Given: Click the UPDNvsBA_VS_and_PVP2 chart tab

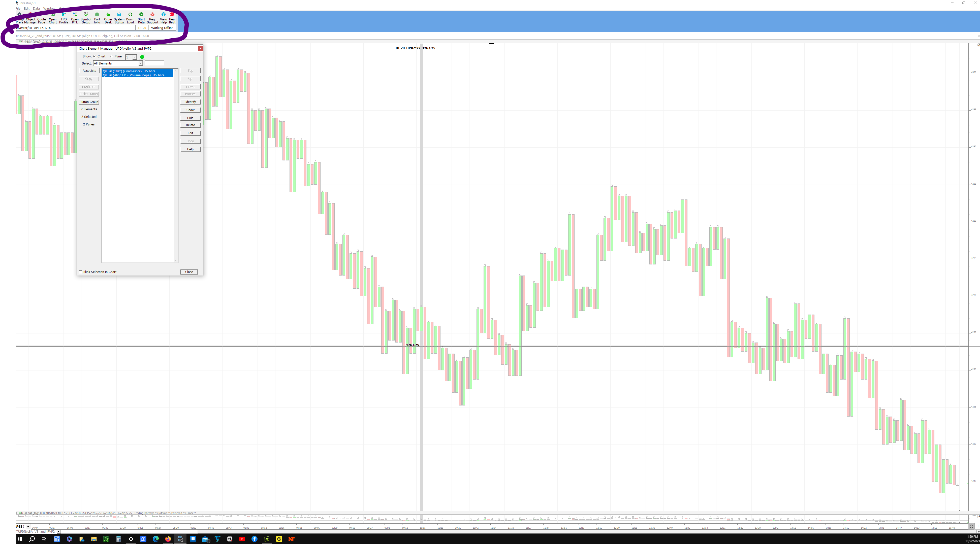Looking at the screenshot, I should (36, 531).
